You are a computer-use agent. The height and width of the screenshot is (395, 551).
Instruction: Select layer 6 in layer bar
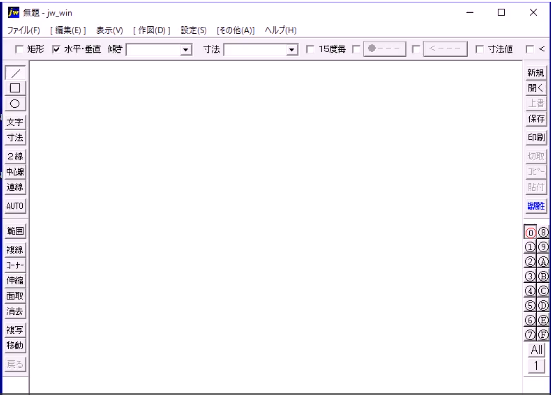pos(530,320)
